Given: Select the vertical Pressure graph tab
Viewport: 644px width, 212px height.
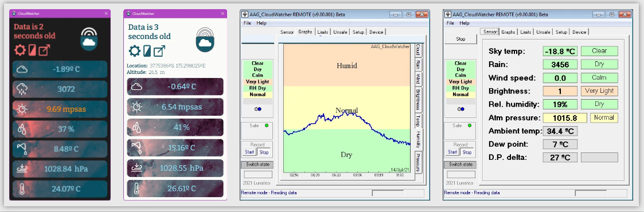Looking at the screenshot, I should coord(418,162).
